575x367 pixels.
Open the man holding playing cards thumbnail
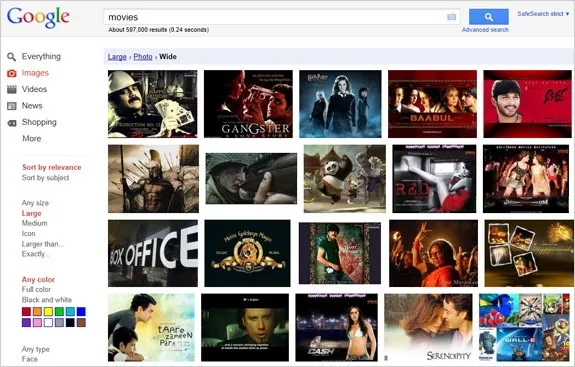click(153, 104)
